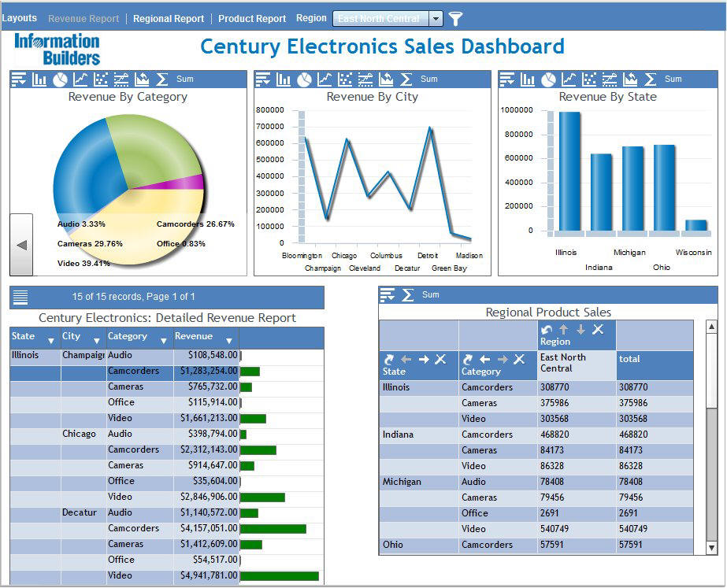Click the Sum label in Revenue By State toolbar

[x=673, y=80]
